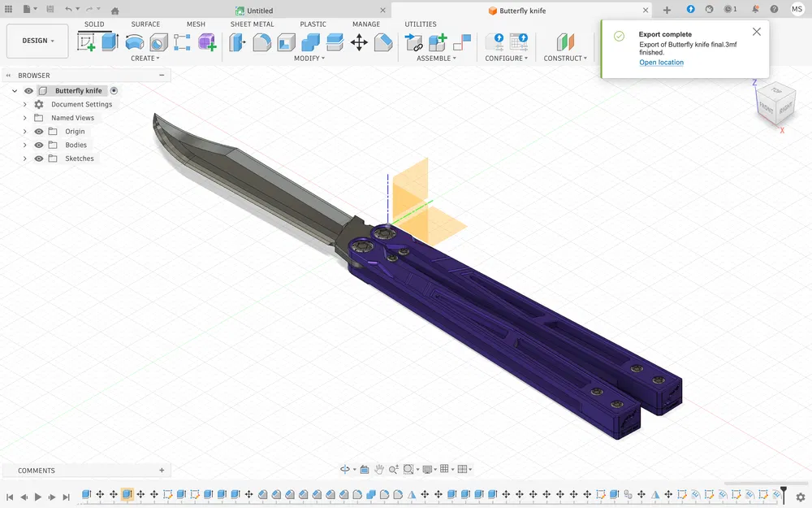The image size is (812, 508).
Task: Click the Open location link
Action: (x=661, y=62)
